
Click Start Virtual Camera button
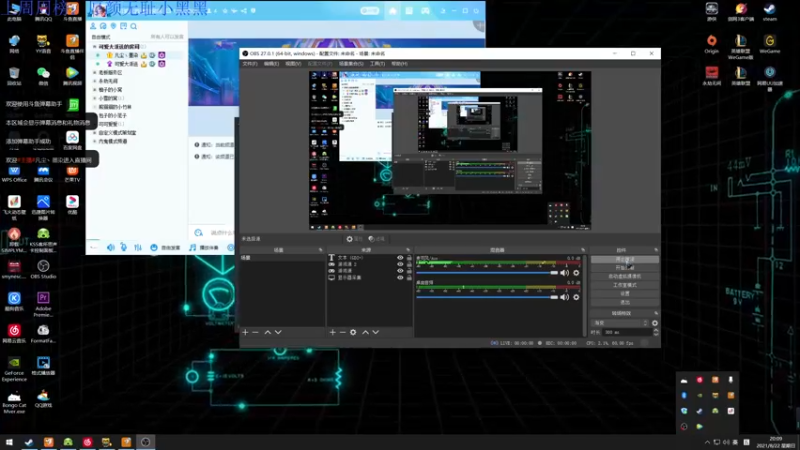tap(624, 277)
